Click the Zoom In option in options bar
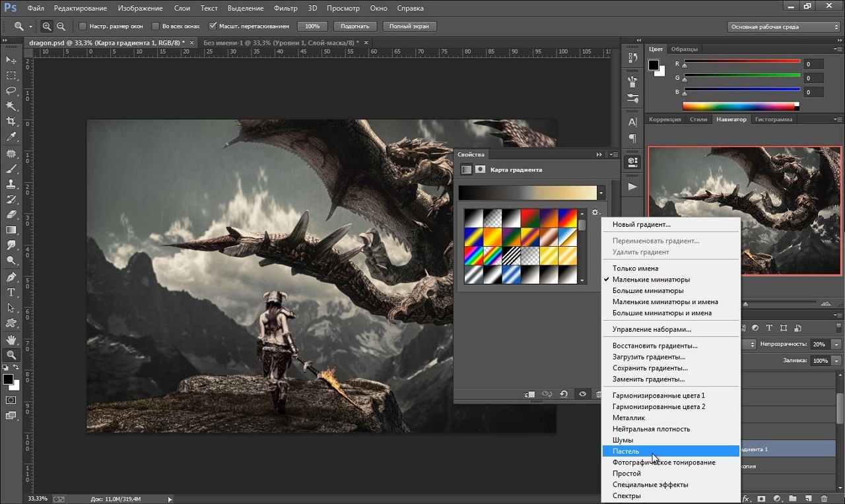Image resolution: width=845 pixels, height=504 pixels. coord(47,26)
